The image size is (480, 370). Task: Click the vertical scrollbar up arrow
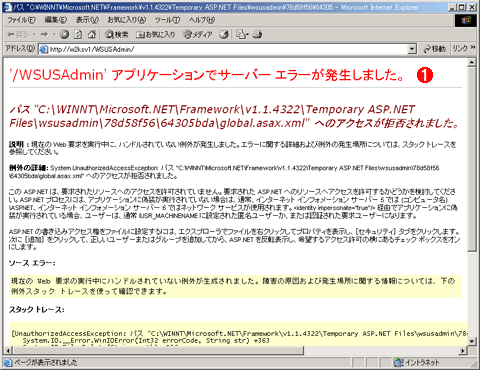click(472, 62)
